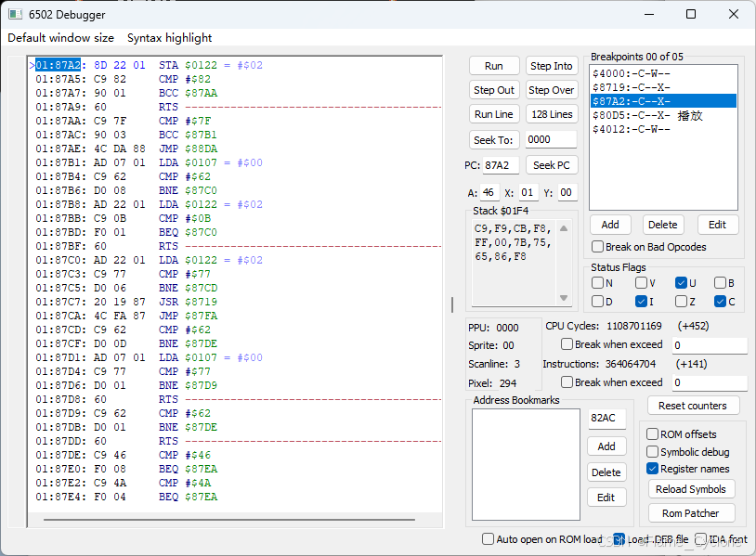Image resolution: width=756 pixels, height=556 pixels.
Task: Click the Y register field
Action: coord(567,193)
